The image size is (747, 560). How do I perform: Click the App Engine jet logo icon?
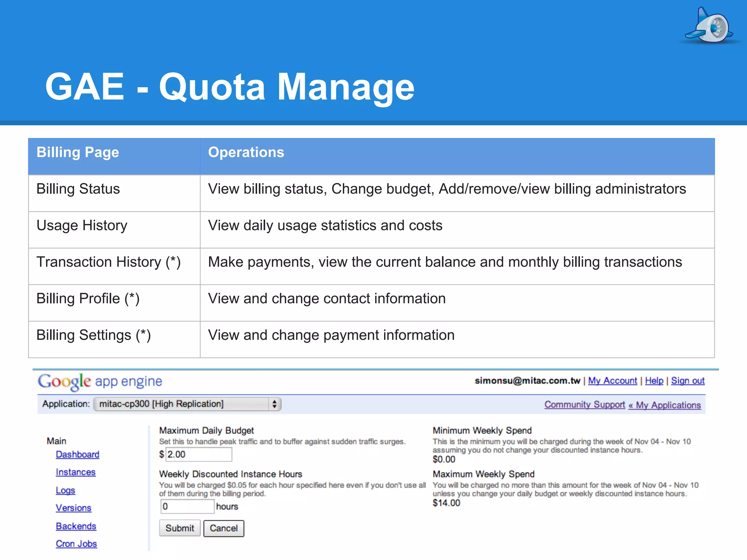coord(710,26)
